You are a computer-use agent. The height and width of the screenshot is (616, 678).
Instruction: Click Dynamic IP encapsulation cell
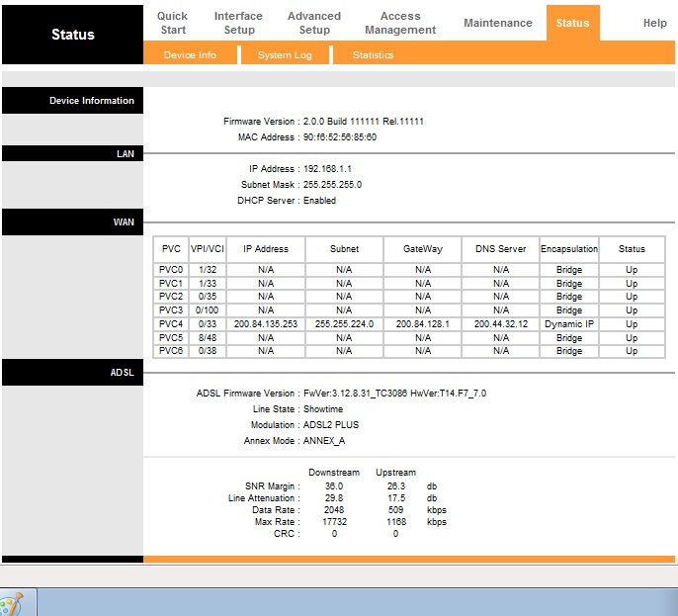569,324
